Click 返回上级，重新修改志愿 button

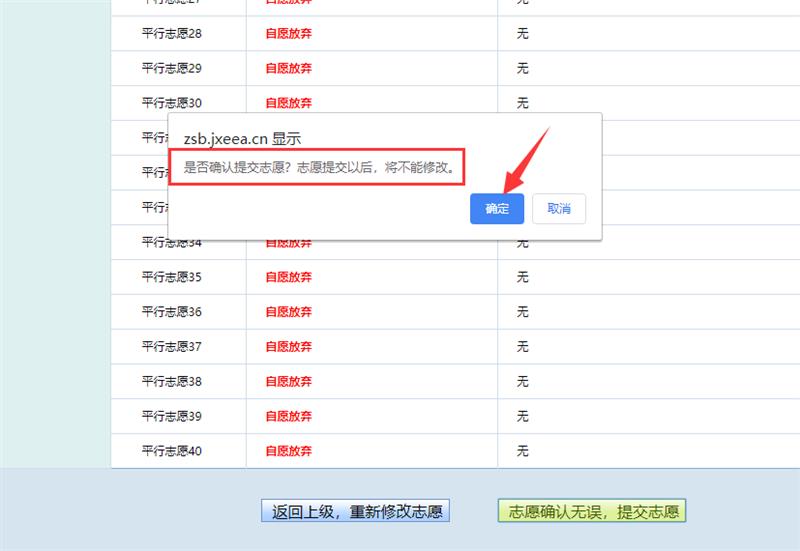tap(356, 511)
